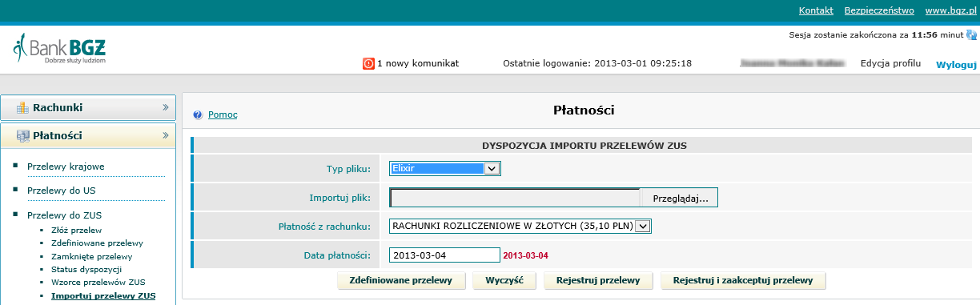Click the Pomoc help question mark icon

point(198,114)
